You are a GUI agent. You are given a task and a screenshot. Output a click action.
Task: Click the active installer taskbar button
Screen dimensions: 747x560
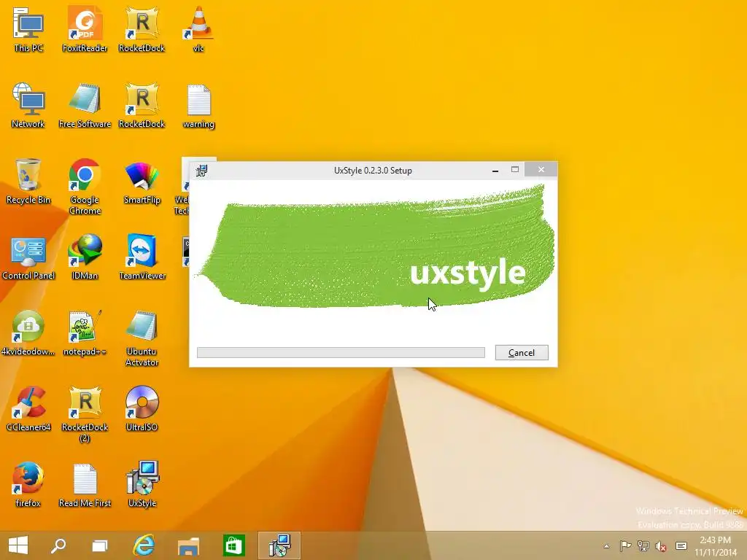279,545
